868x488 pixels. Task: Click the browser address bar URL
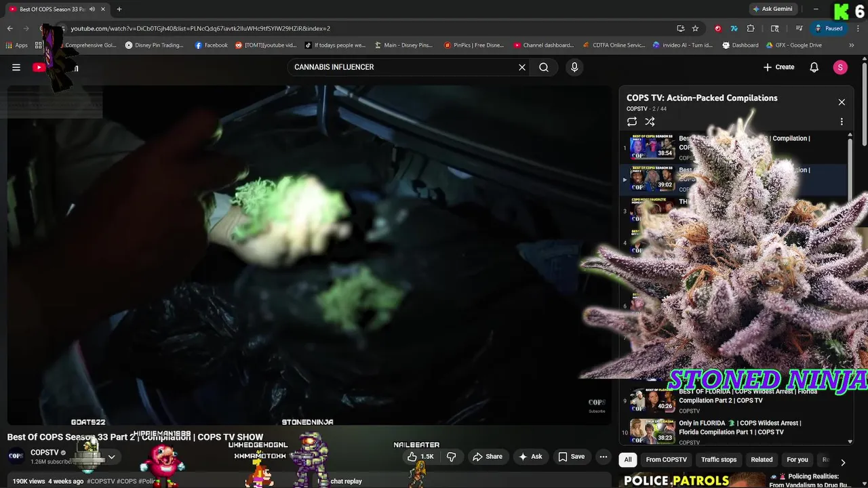click(200, 28)
